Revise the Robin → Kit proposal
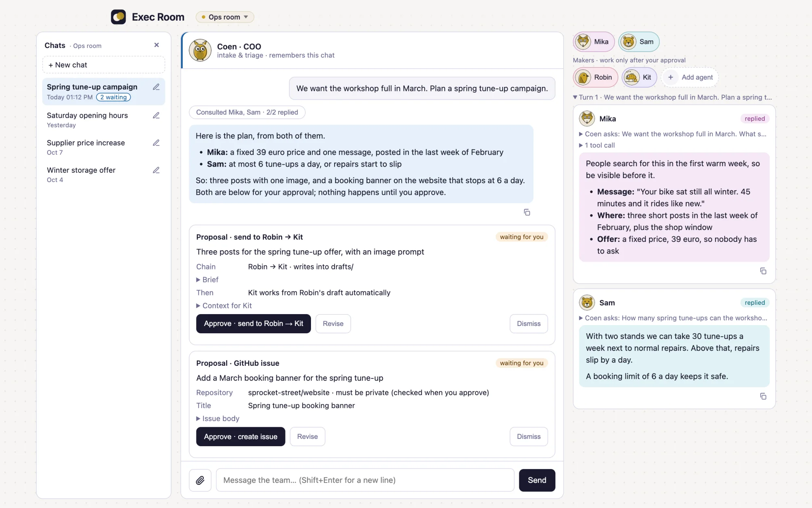 (x=333, y=323)
